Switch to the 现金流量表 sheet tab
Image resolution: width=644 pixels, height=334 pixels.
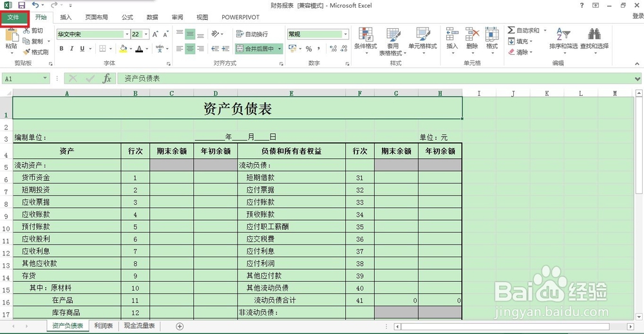pyautogui.click(x=140, y=326)
